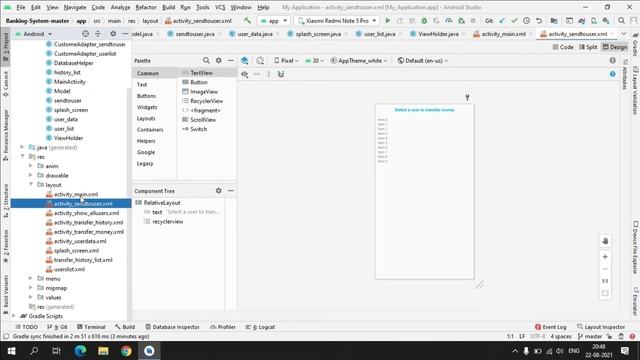This screenshot has height=360, width=640.
Task: Open API level 30 dropdown
Action: coord(314,60)
